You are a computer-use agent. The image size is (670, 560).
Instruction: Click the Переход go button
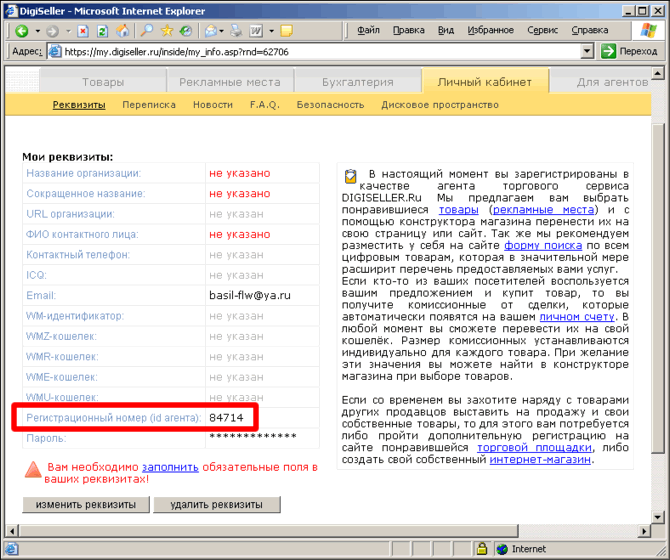coord(629,51)
